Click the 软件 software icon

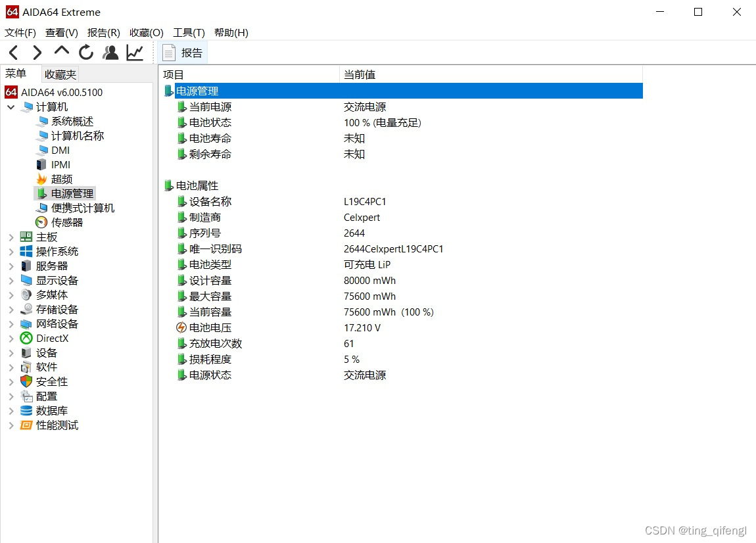(x=26, y=367)
